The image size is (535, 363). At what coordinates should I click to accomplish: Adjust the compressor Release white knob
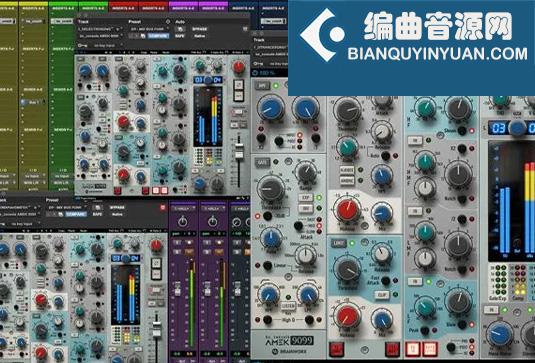(382, 132)
